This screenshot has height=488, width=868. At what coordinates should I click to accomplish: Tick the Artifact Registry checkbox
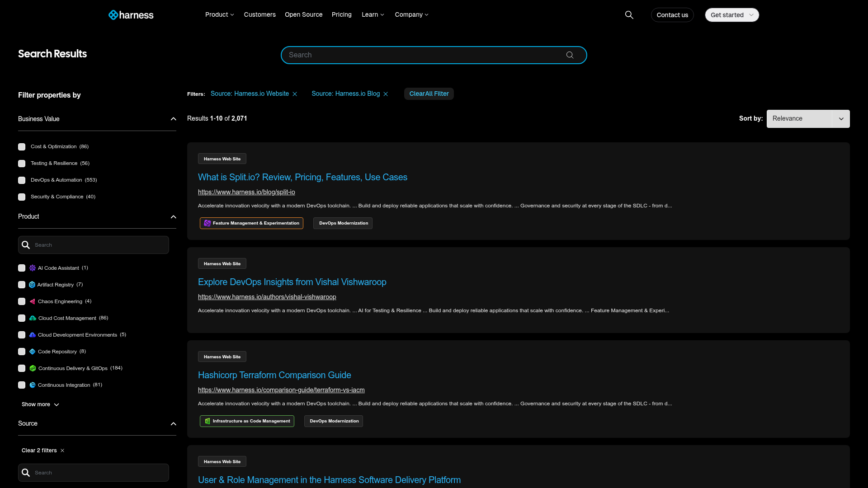22,285
